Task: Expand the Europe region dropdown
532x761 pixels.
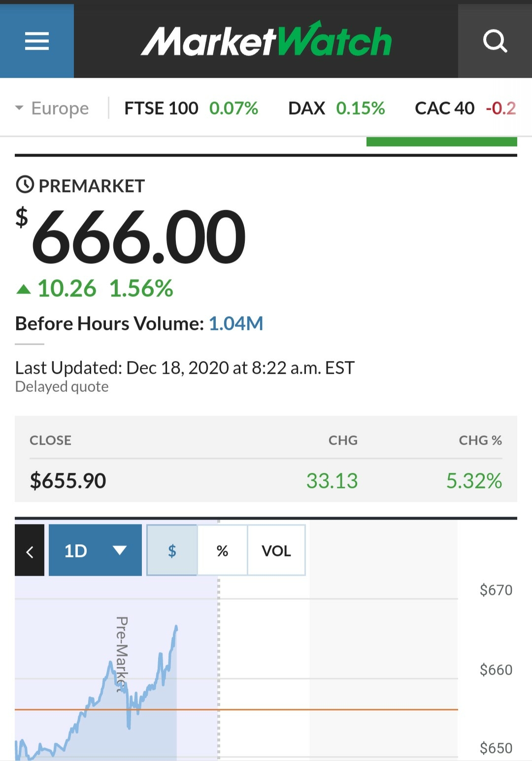Action: tap(52, 108)
